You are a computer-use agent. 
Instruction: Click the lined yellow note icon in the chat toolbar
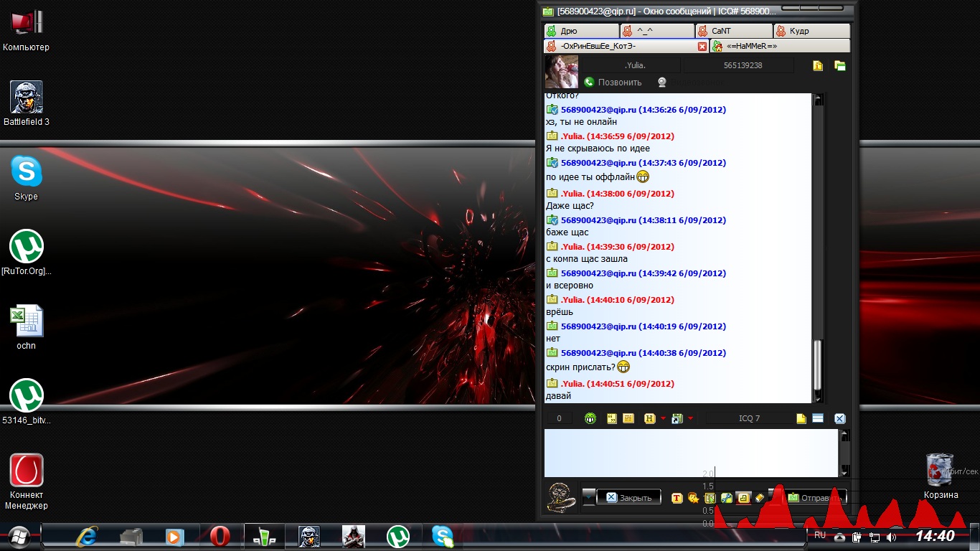click(x=628, y=418)
